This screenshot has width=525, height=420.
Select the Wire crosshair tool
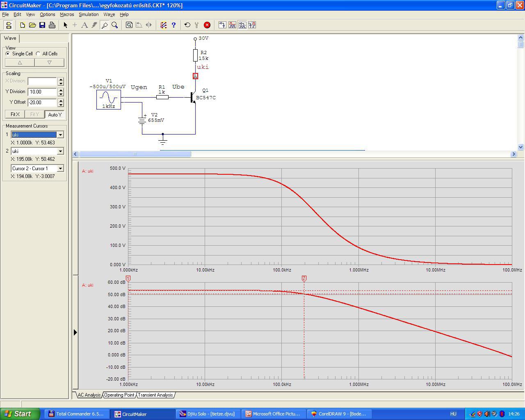pos(75,25)
